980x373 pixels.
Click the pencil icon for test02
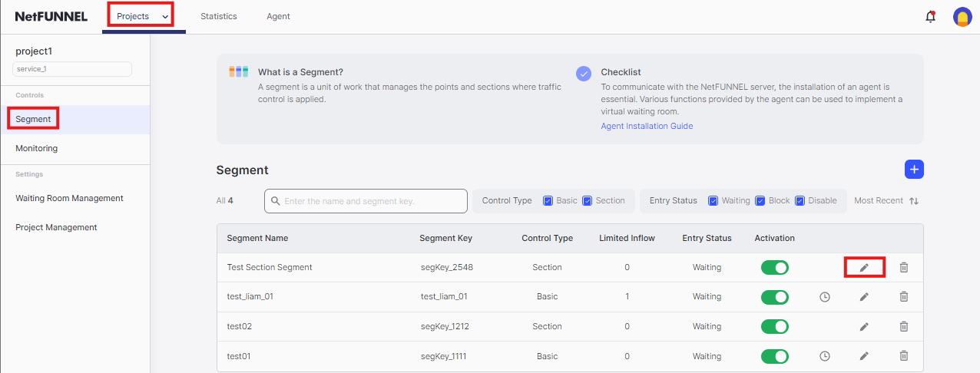click(x=864, y=326)
